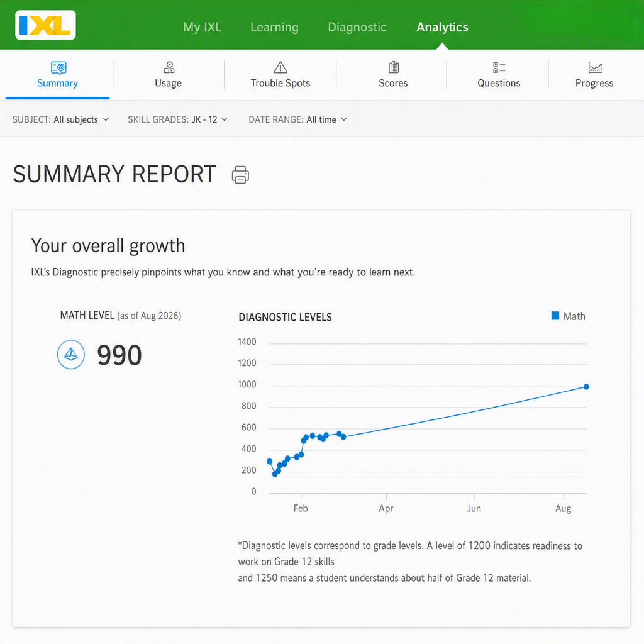Click the Your overall growth heading

tap(108, 246)
